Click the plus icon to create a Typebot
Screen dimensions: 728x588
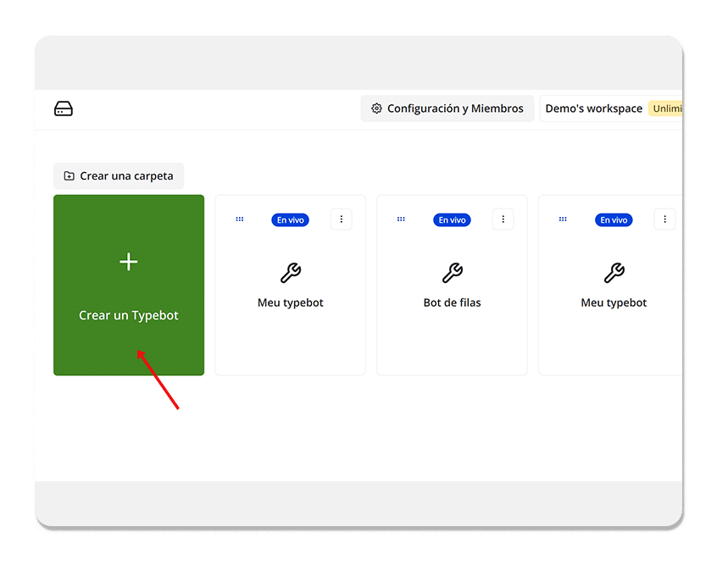(x=129, y=262)
